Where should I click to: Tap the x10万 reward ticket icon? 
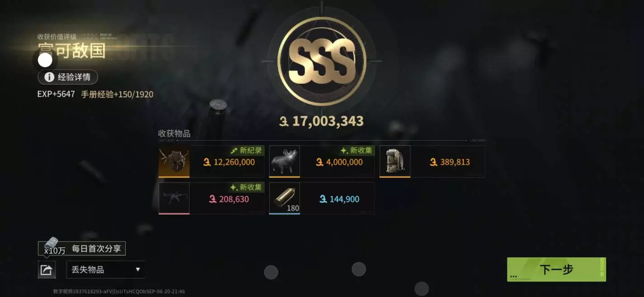click(51, 245)
